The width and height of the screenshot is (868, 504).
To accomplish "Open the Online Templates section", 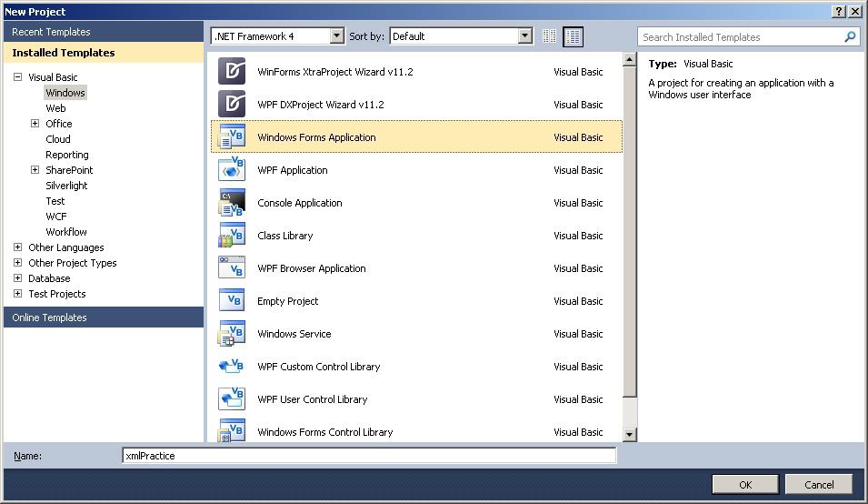I will click(x=104, y=318).
